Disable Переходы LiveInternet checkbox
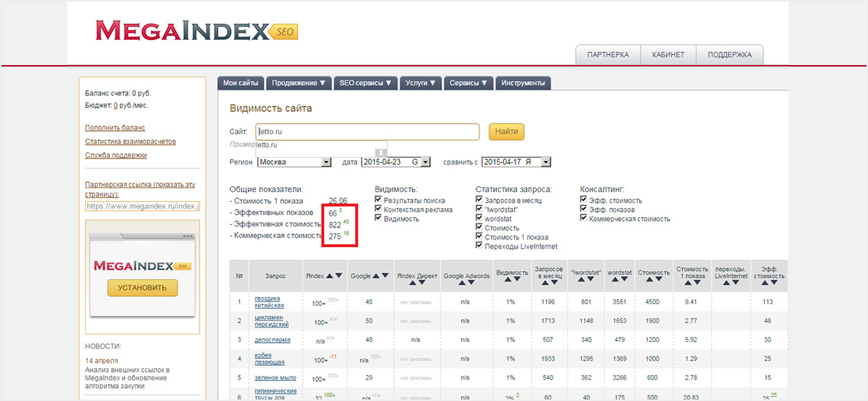 (x=479, y=246)
